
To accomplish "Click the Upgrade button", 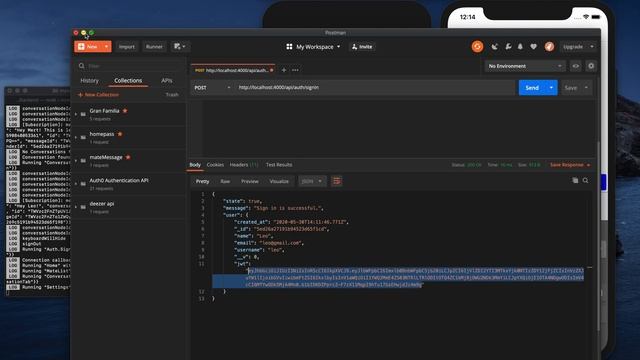I will click(x=573, y=47).
